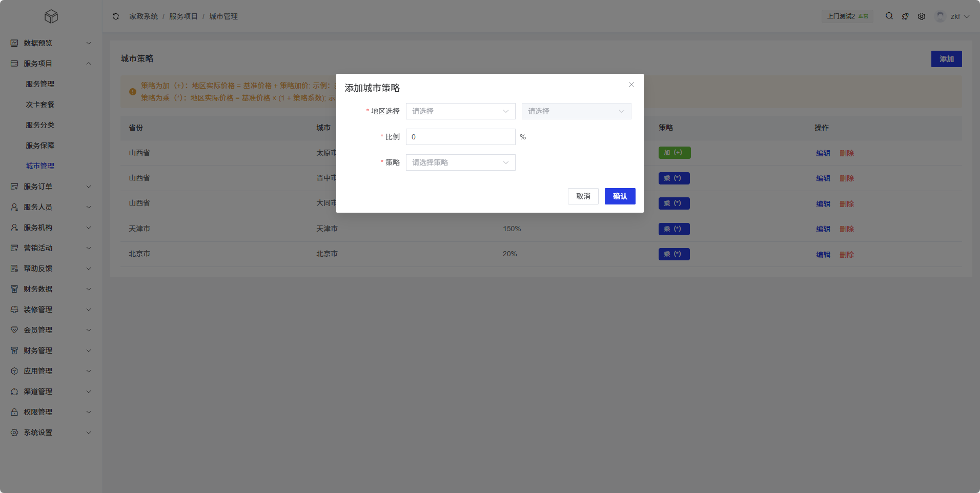Click the 营销活动 sidebar icon
980x493 pixels.
click(14, 248)
